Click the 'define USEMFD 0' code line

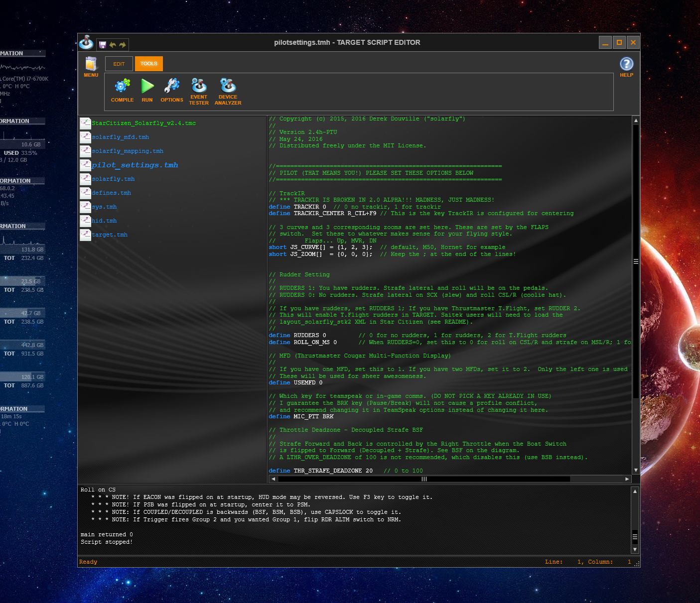tap(295, 382)
